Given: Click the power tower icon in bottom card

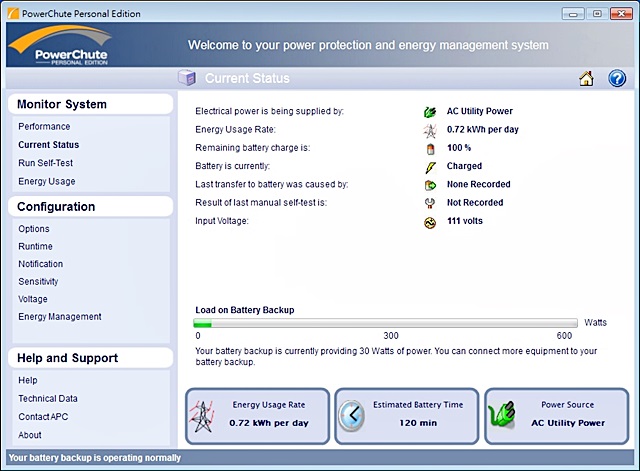Looking at the screenshot, I should pos(202,416).
